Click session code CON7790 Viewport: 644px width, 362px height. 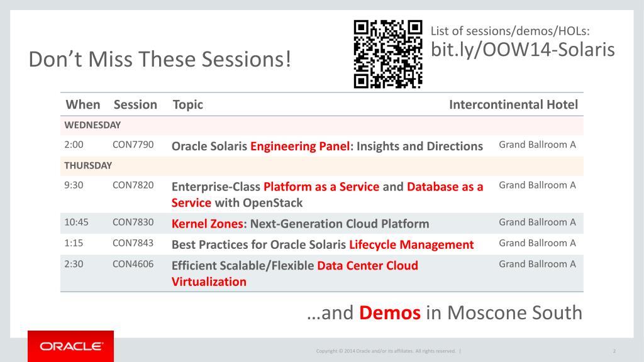133,145
